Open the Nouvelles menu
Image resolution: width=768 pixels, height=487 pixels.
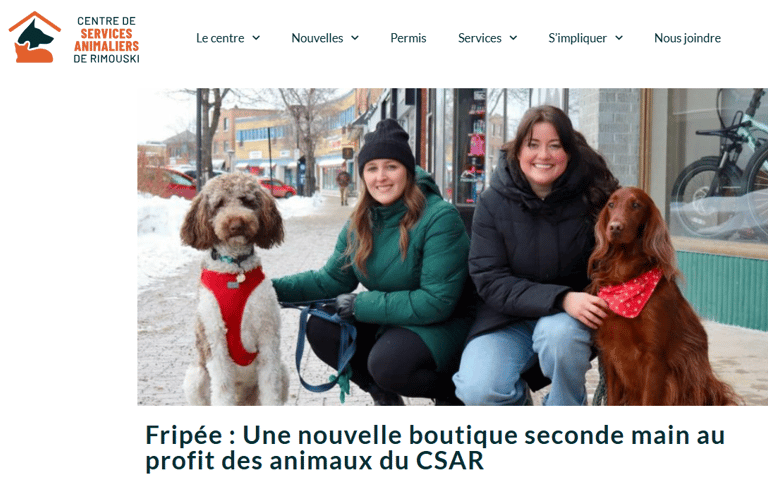coord(317,38)
